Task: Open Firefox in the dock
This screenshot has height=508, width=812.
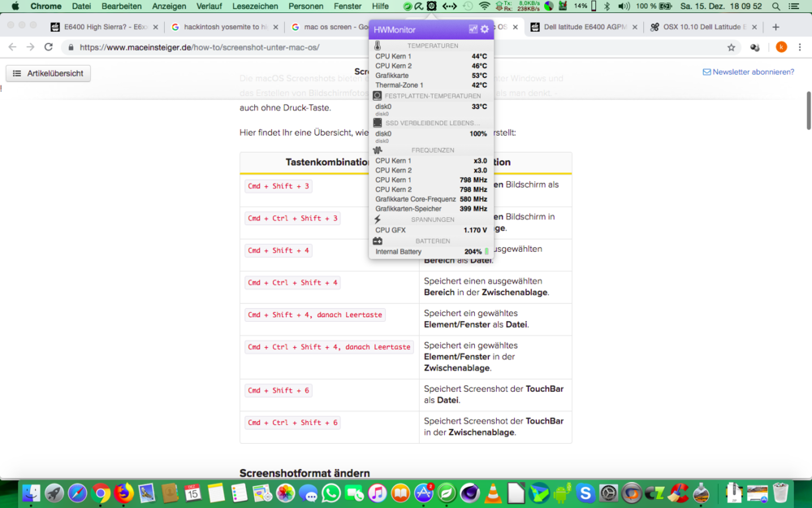Action: pyautogui.click(x=124, y=493)
